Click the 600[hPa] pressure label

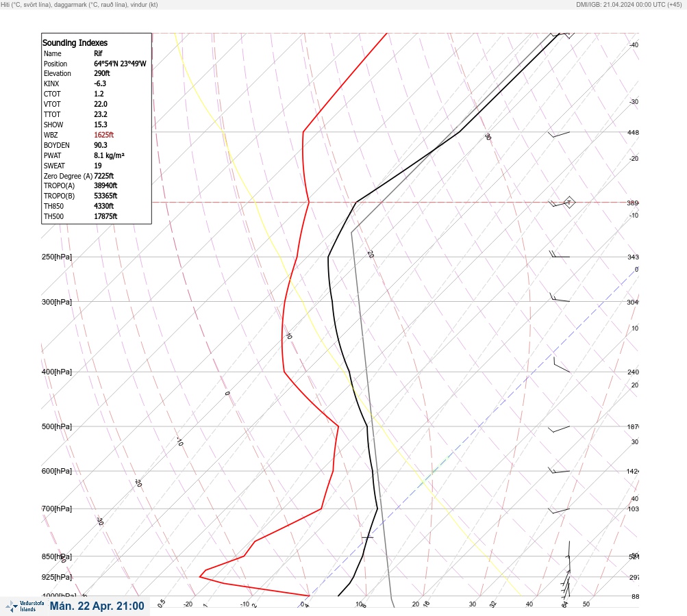point(57,471)
